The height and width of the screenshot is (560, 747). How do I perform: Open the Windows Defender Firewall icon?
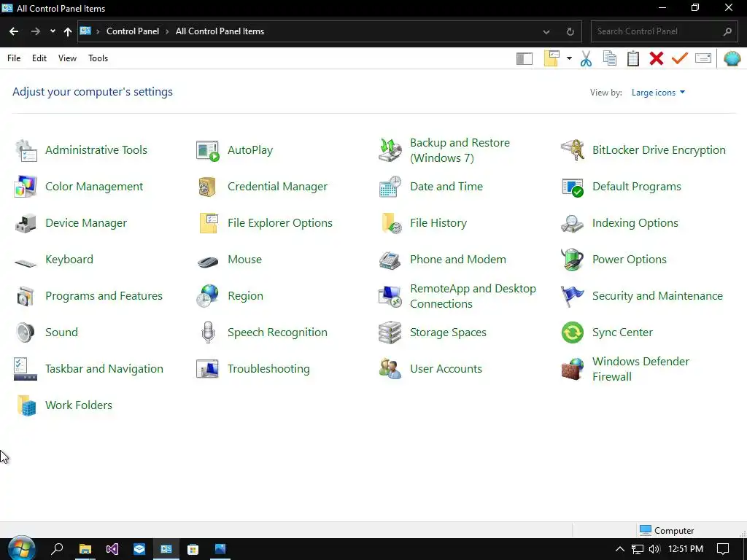click(x=573, y=369)
